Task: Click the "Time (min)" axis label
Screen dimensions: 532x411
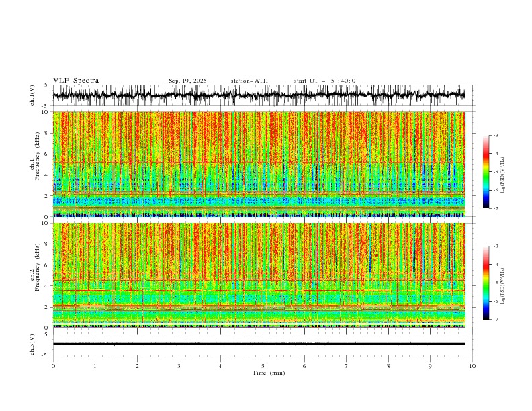Action: click(x=269, y=373)
